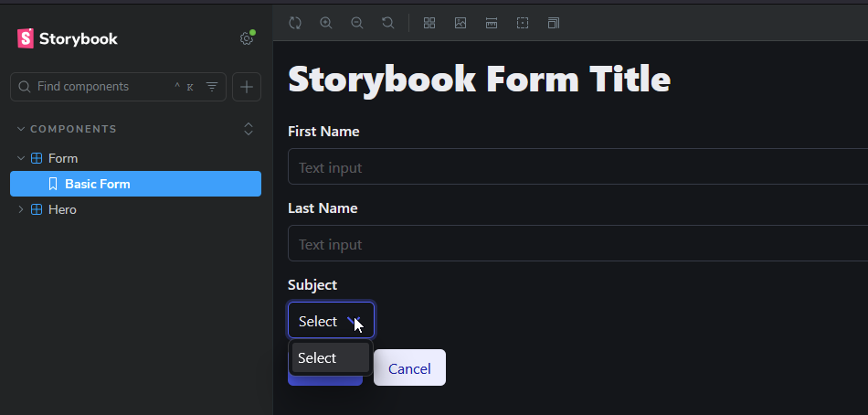
Task: Zoom in on the story preview
Action: pyautogui.click(x=326, y=23)
